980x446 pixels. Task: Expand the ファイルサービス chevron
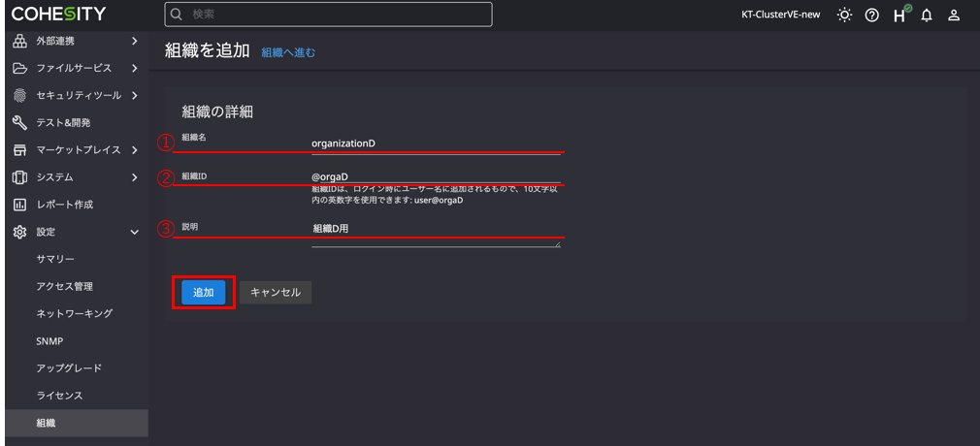(x=134, y=68)
